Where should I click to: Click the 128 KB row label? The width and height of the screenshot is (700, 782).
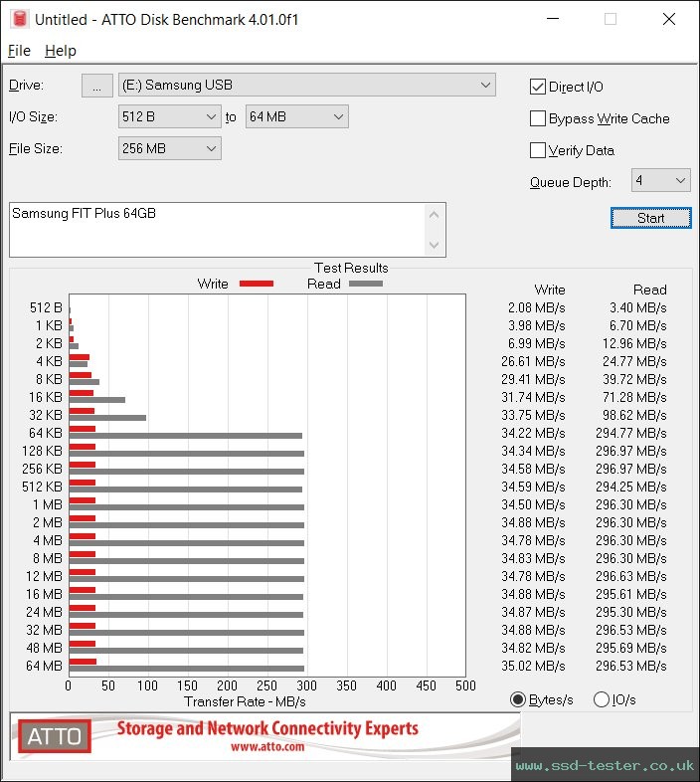[42, 451]
